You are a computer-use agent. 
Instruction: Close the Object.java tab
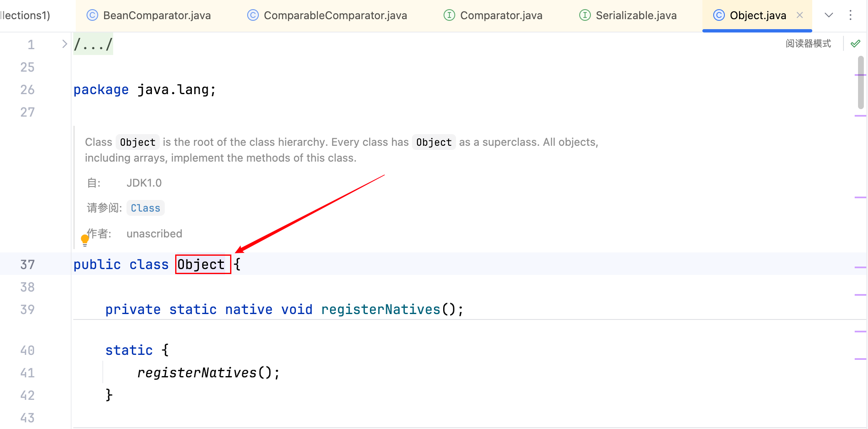799,15
